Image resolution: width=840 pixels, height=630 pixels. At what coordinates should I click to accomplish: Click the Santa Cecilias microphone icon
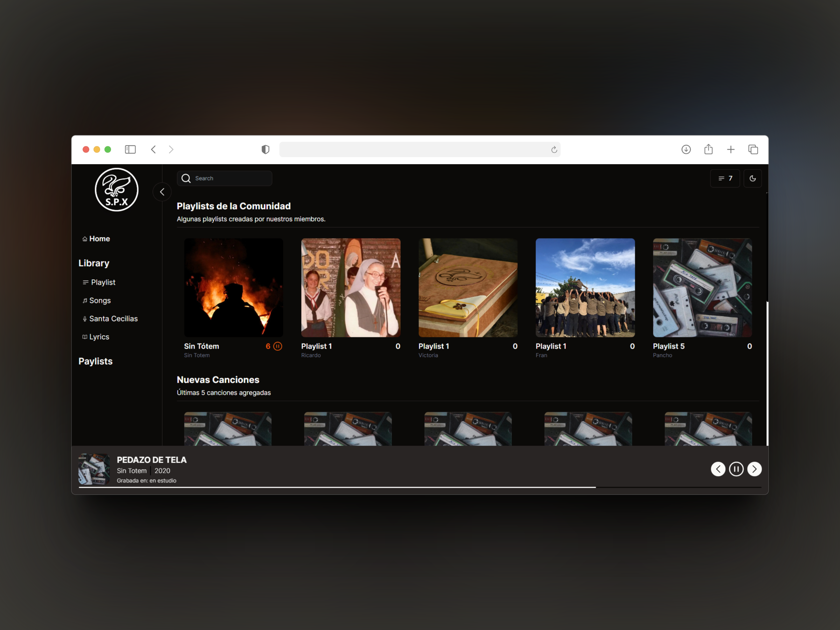[x=85, y=318]
